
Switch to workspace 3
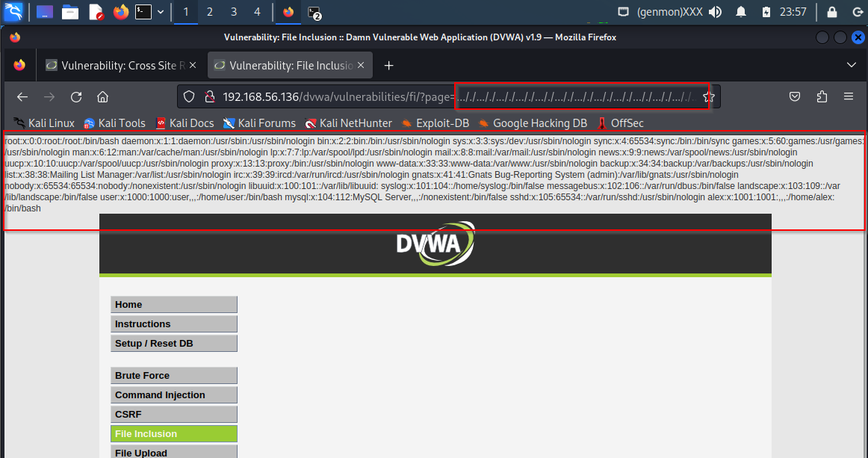coord(234,12)
